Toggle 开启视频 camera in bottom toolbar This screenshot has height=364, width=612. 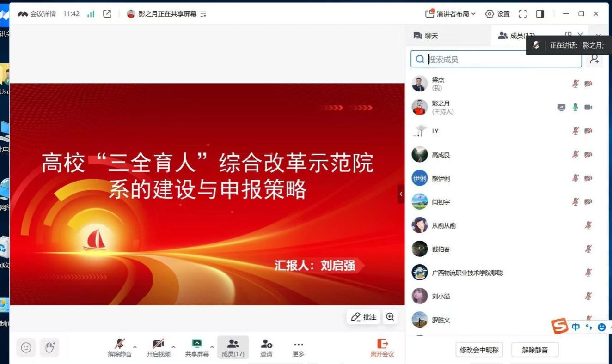[158, 348]
